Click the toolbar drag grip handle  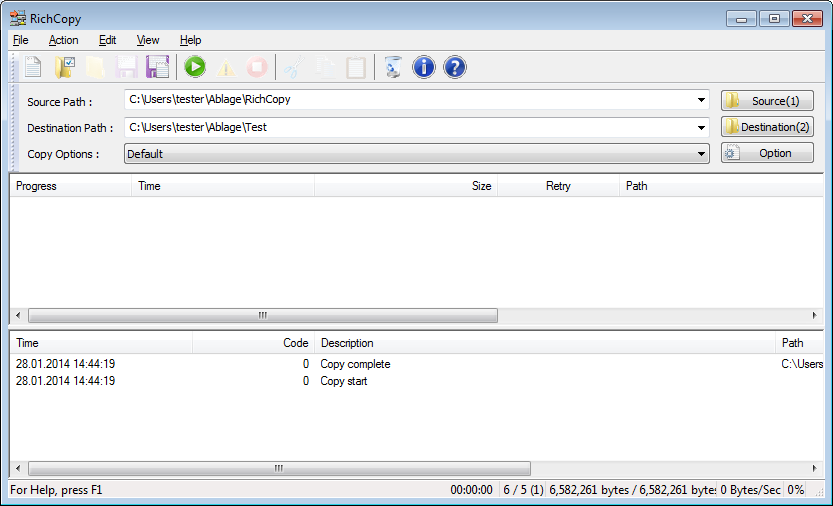pyautogui.click(x=14, y=68)
